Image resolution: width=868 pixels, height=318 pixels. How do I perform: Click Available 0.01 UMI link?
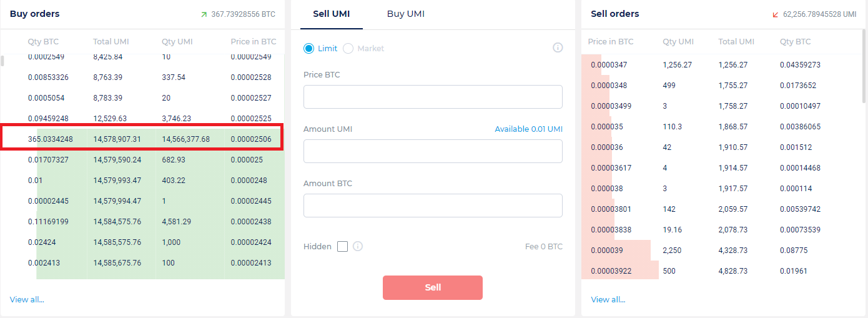528,129
